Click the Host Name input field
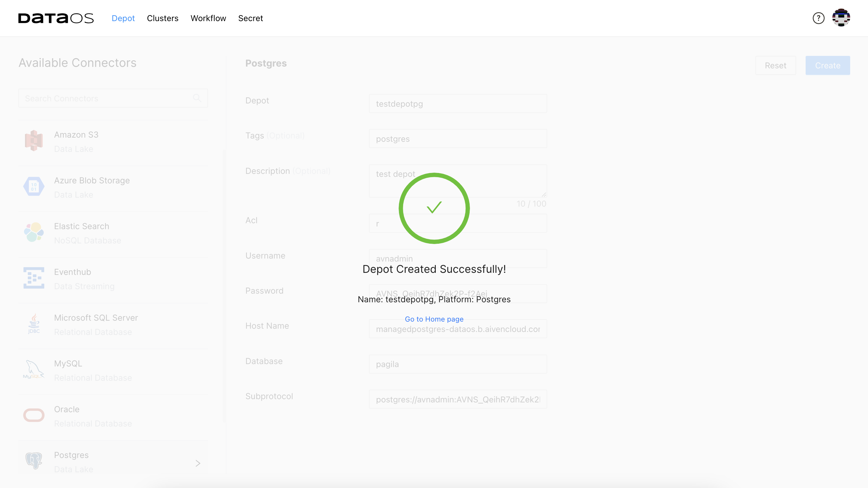Screen dimensions: 868x488 tap(457, 329)
